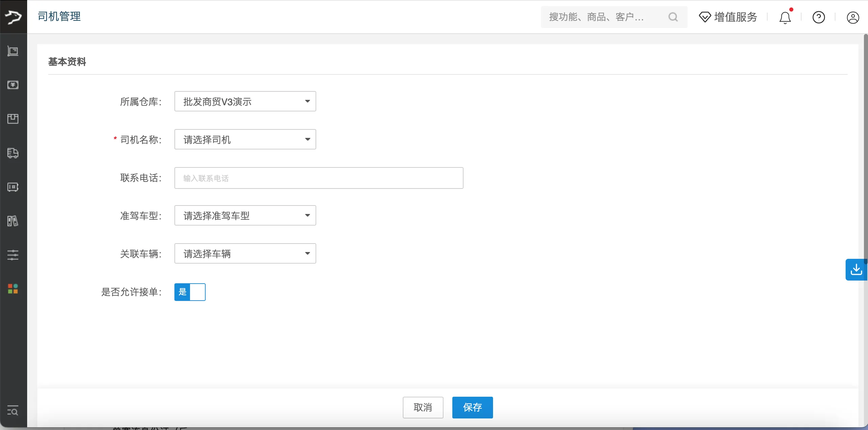Select the delivery truck icon in sidebar
This screenshot has width=868, height=430.
coord(13,153)
